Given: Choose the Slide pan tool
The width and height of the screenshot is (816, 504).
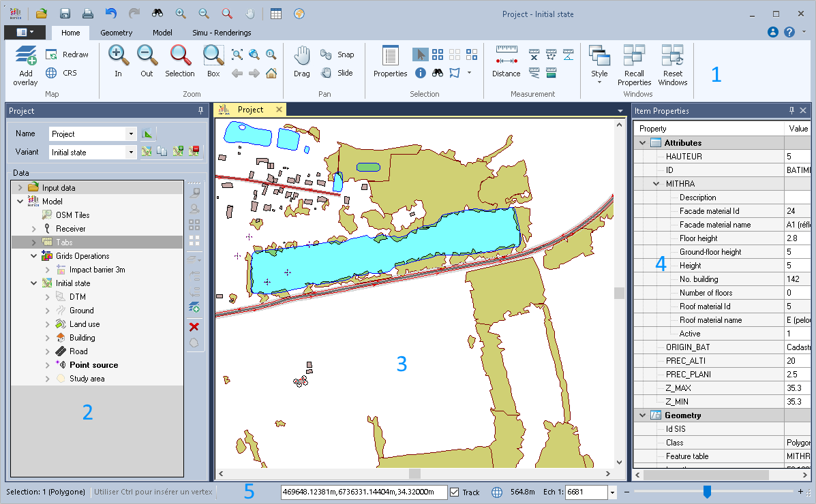Looking at the screenshot, I should 337,73.
